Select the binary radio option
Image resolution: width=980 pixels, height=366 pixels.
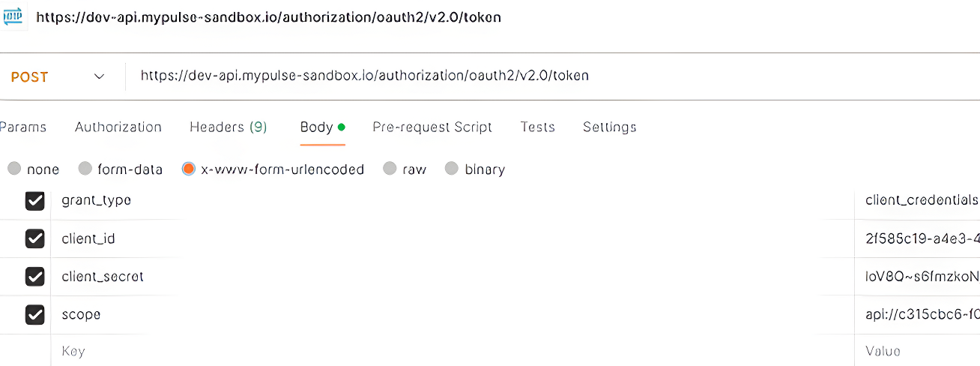(451, 169)
